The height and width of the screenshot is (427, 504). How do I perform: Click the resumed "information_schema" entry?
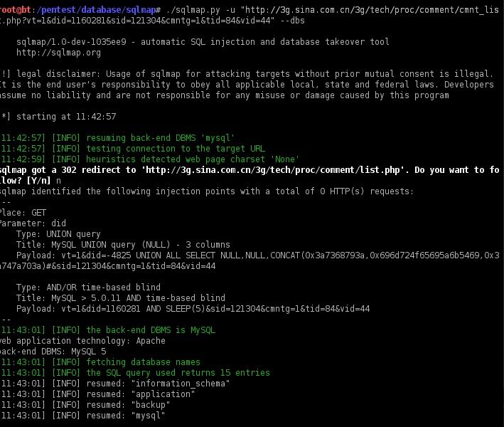[115, 384]
